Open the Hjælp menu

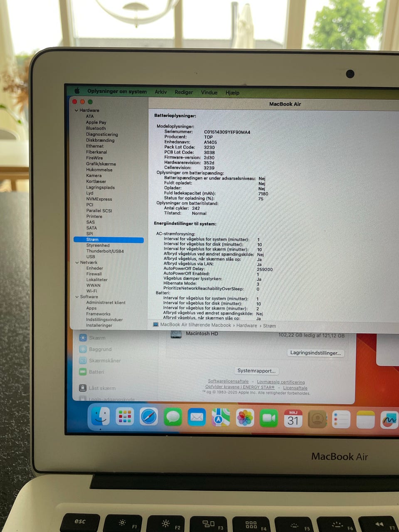[232, 93]
